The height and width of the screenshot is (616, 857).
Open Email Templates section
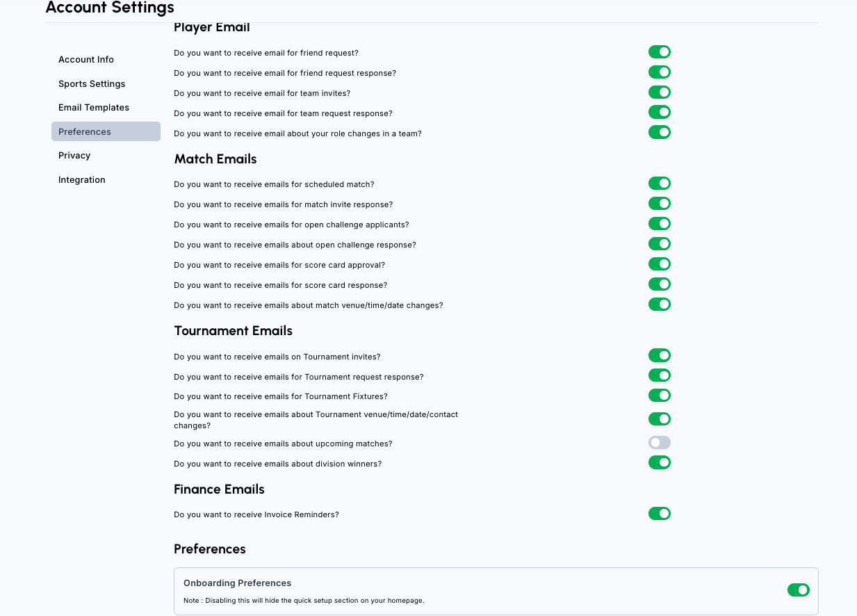click(x=94, y=108)
